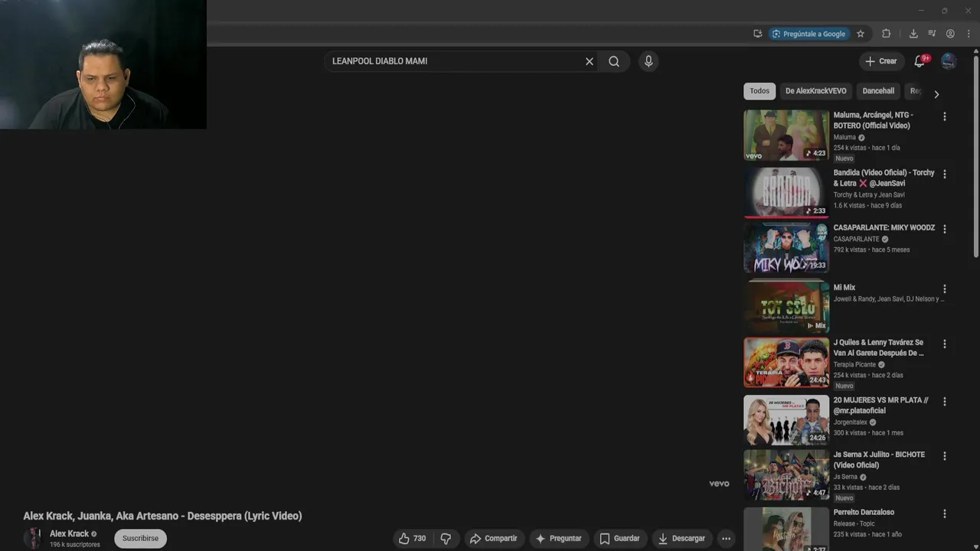
Task: Bookmark this page with the star
Action: 861,34
